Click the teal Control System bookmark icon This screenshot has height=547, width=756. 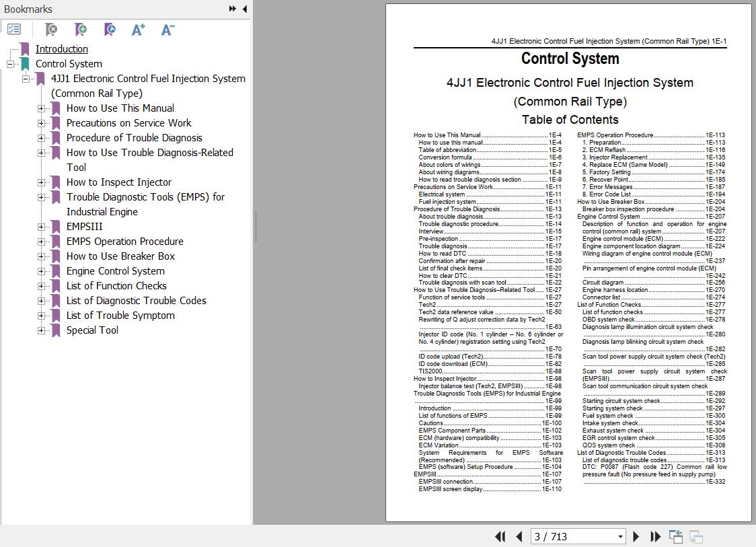pos(25,64)
